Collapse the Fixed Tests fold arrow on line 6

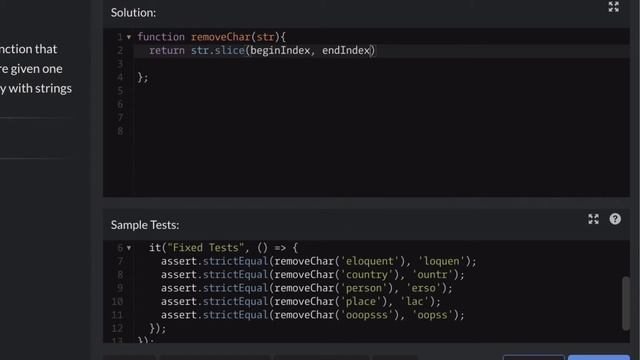coord(129,248)
